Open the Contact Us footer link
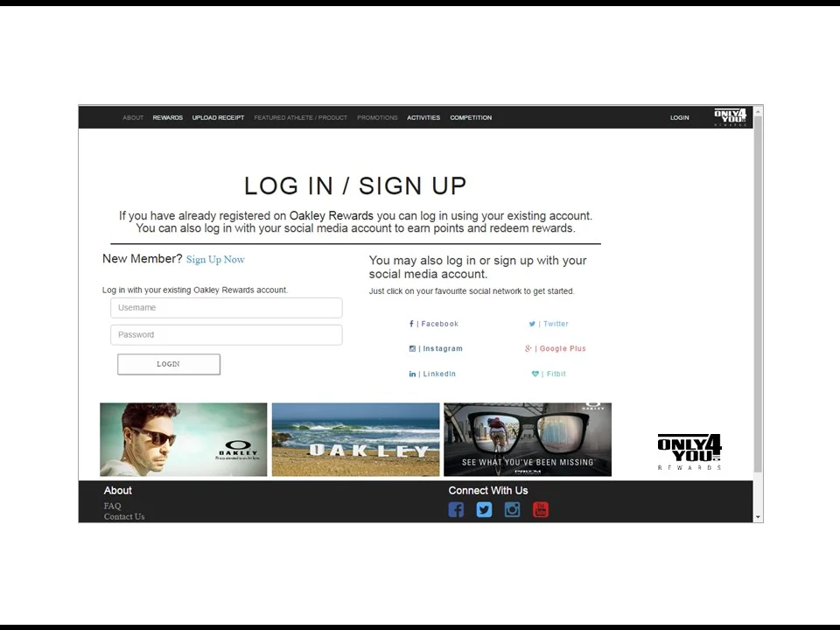 coord(124,516)
